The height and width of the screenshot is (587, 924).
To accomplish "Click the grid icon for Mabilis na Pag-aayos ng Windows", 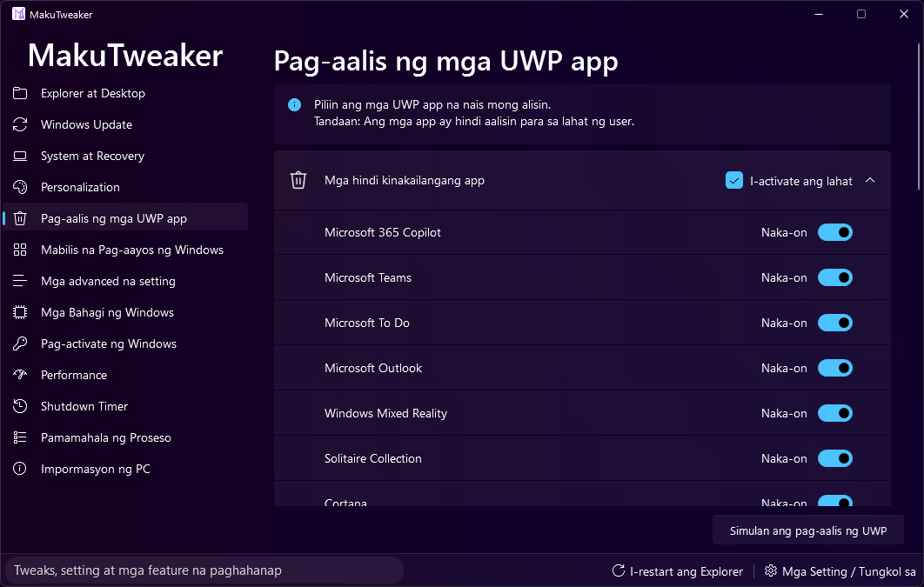I will [x=20, y=250].
